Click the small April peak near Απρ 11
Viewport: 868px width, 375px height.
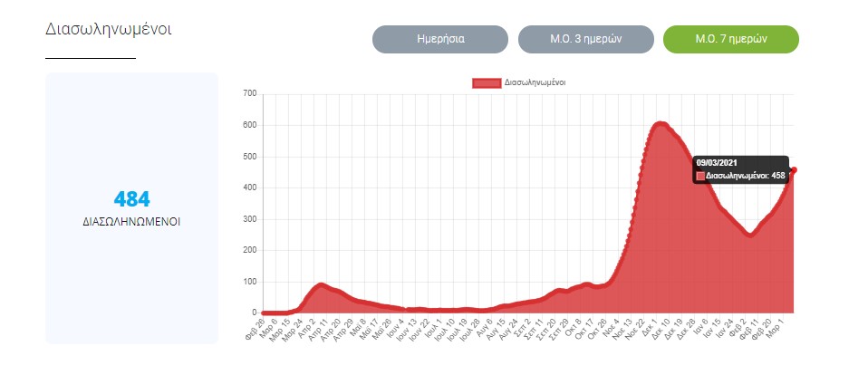coord(321,285)
